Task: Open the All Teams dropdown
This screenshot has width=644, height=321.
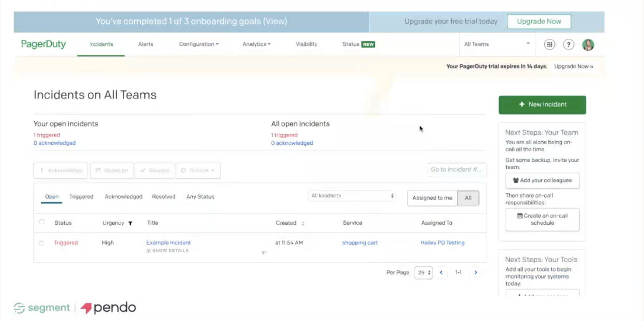Action: [496, 44]
